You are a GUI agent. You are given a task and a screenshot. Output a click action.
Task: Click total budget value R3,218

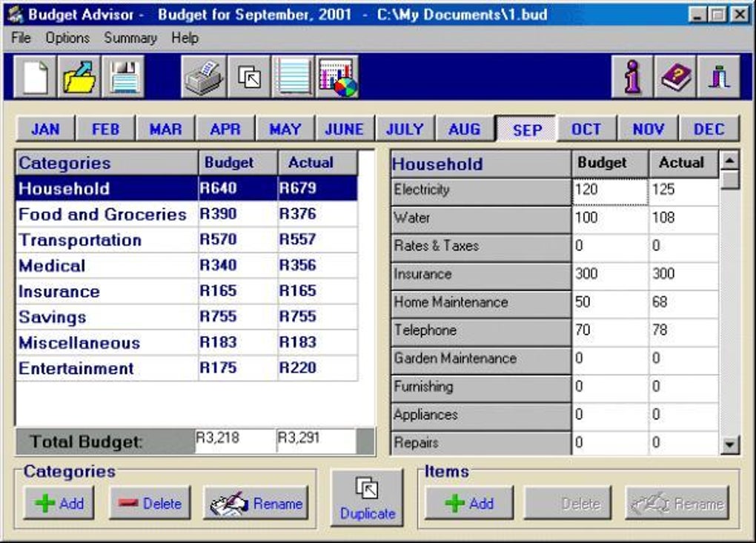click(235, 440)
